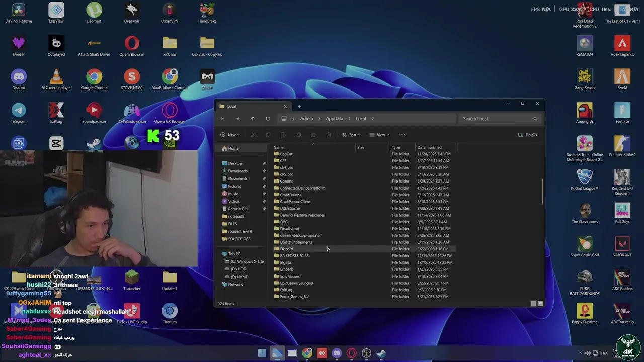Image resolution: width=644 pixels, height=362 pixels.
Task: Open the HandBrake desktop icon
Action: click(207, 14)
